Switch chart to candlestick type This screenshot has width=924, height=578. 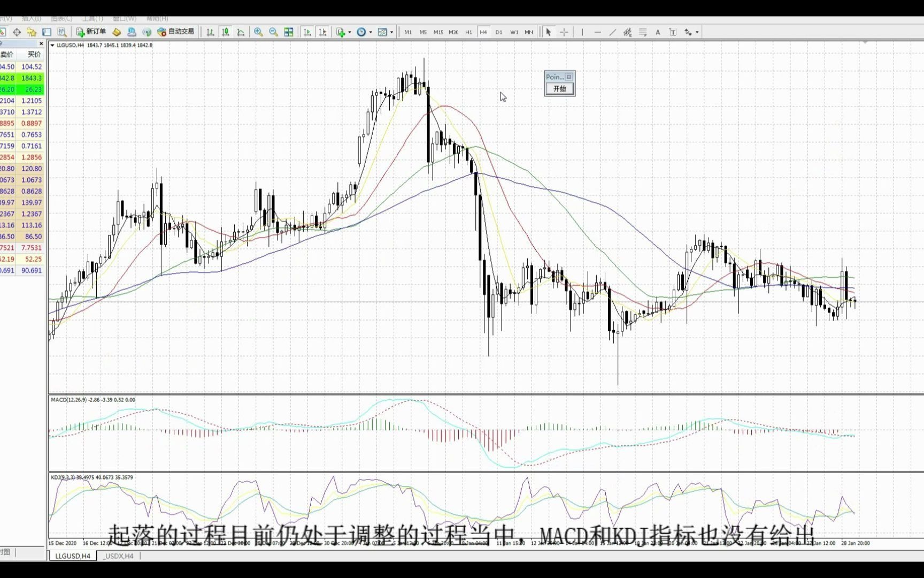coord(226,32)
